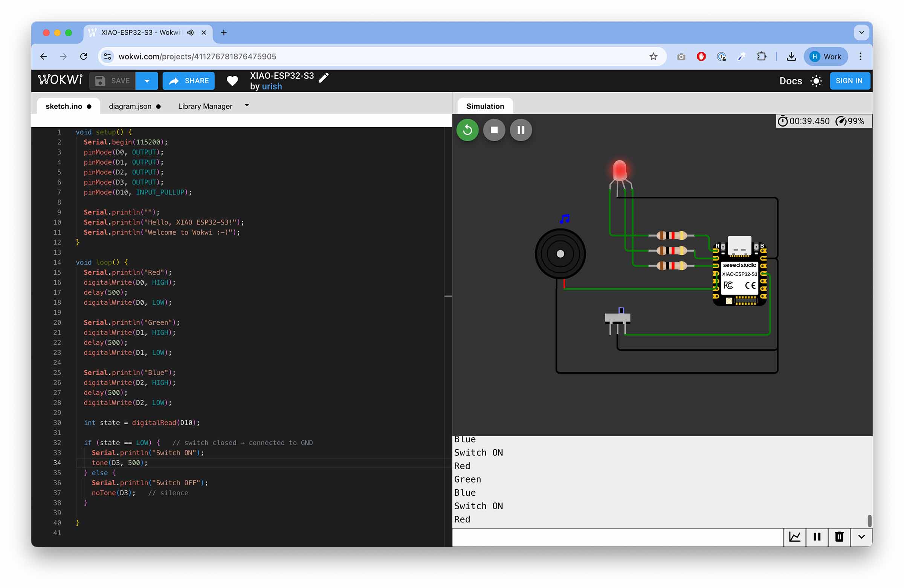Pause the simulation
Image resolution: width=904 pixels, height=588 pixels.
521,130
